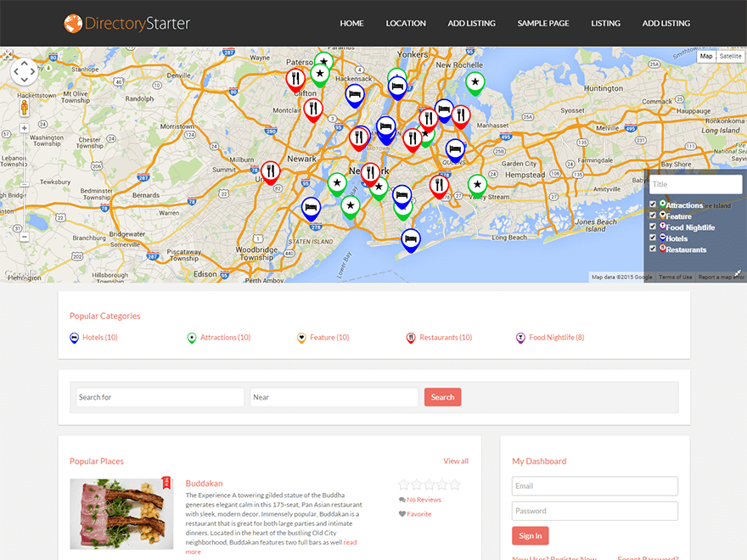Click the pan-down arrow on map navigation control
747x560 pixels.
(x=24, y=79)
